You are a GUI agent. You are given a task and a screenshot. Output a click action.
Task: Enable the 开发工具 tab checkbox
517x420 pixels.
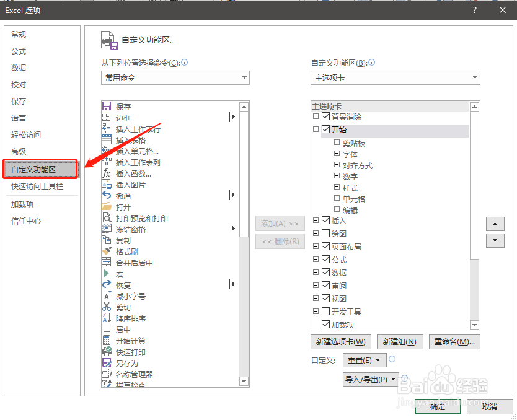(326, 312)
